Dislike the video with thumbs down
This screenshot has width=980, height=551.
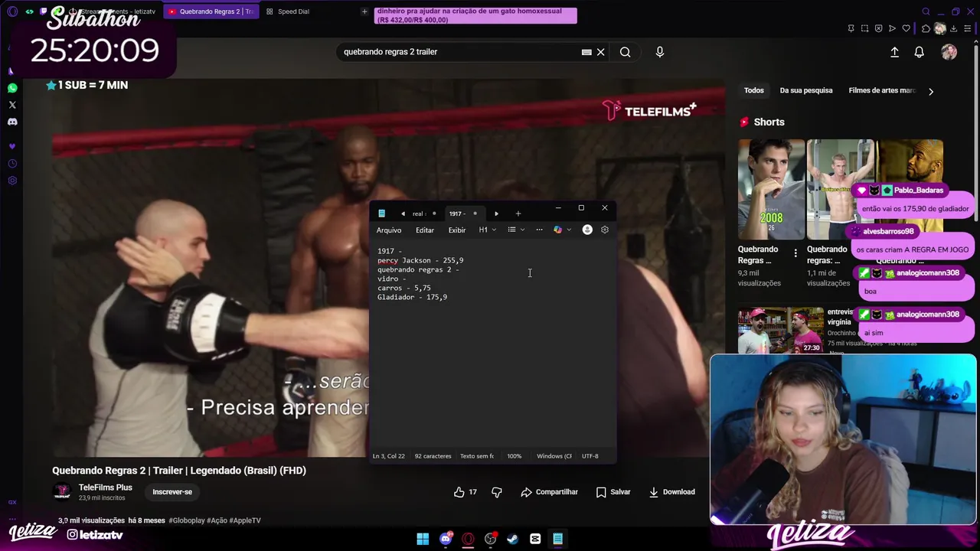tap(497, 492)
